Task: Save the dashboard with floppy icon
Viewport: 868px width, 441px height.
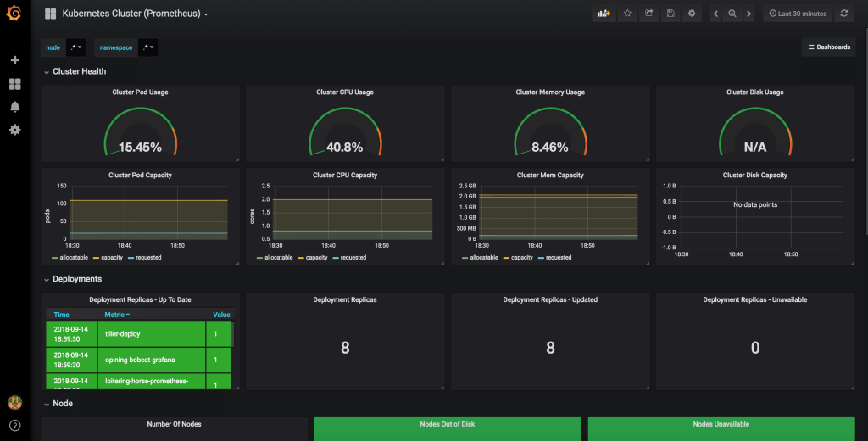Action: (670, 14)
